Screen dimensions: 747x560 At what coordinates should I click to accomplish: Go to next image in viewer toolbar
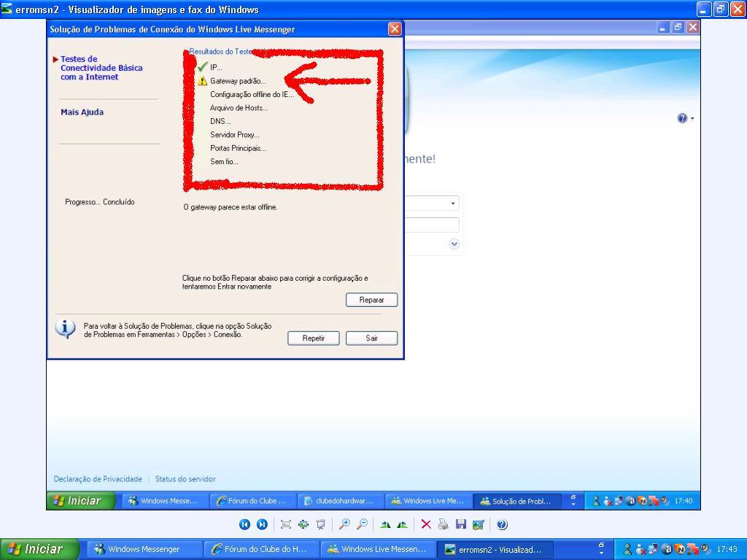pos(262,524)
